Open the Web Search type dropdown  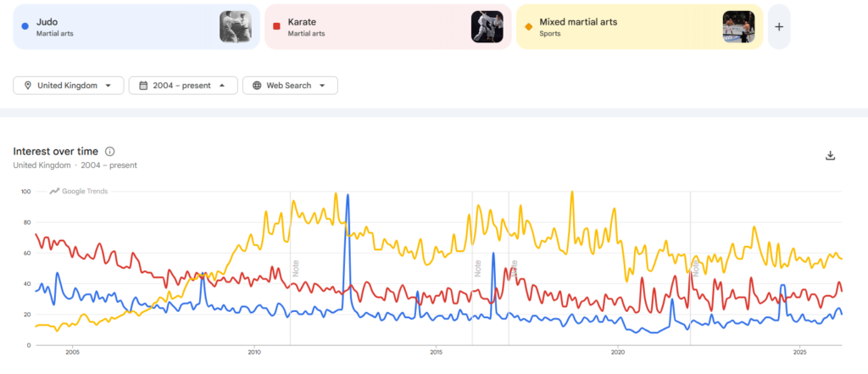point(290,86)
